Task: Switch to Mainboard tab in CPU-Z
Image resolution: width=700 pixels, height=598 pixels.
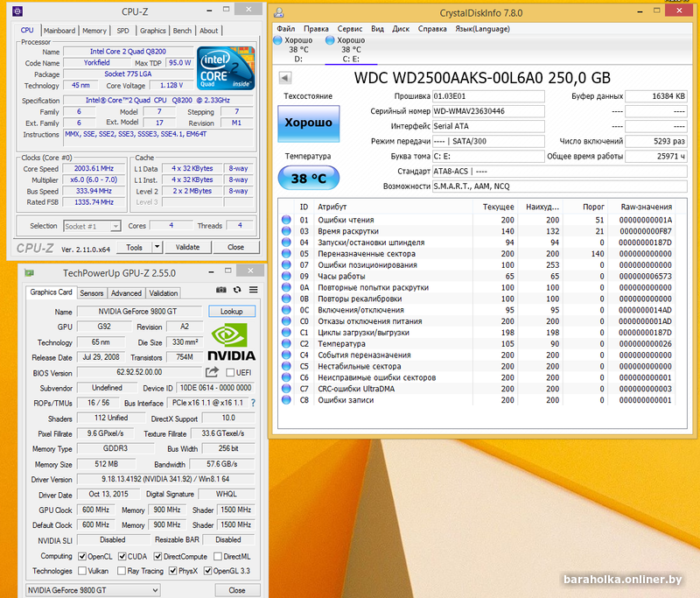Action: pos(59,31)
